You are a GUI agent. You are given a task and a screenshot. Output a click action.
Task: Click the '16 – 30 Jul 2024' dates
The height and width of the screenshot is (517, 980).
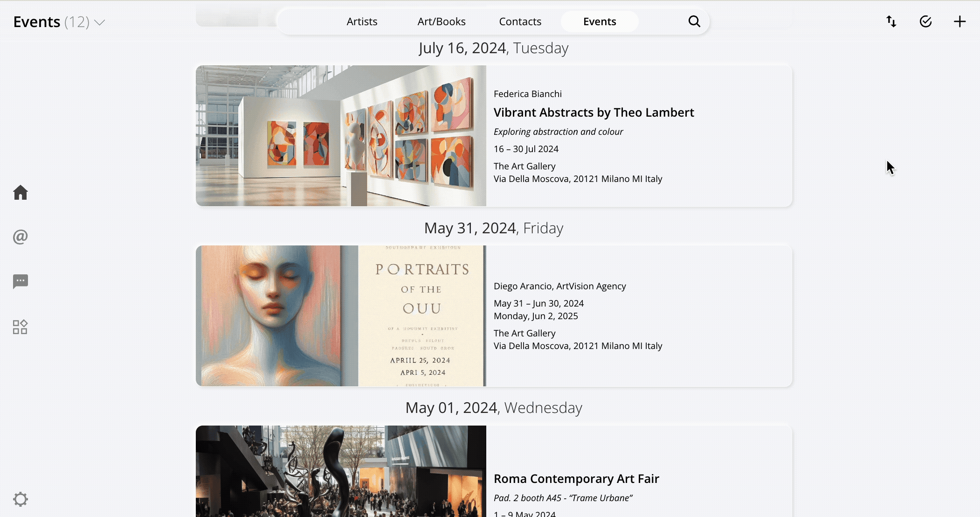[526, 149]
